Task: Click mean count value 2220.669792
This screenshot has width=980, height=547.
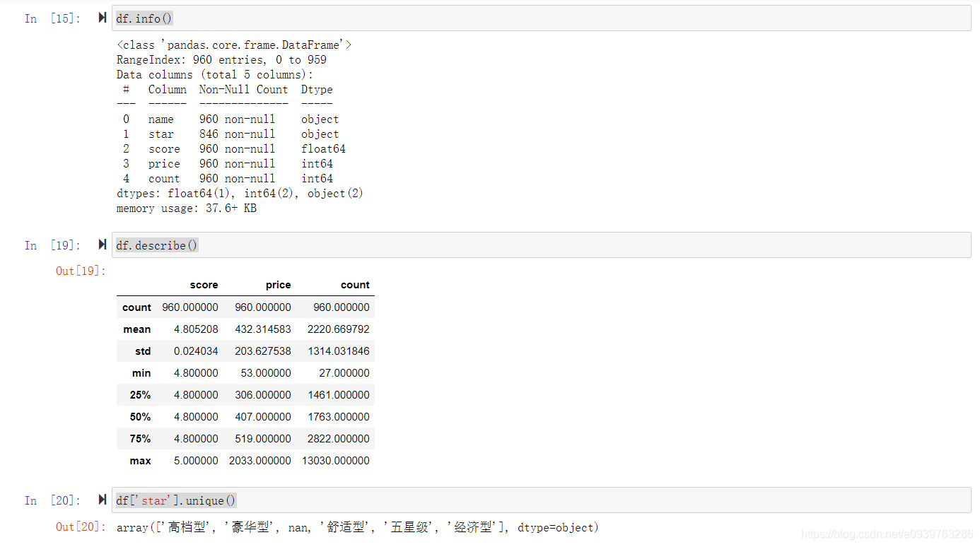Action: click(338, 329)
